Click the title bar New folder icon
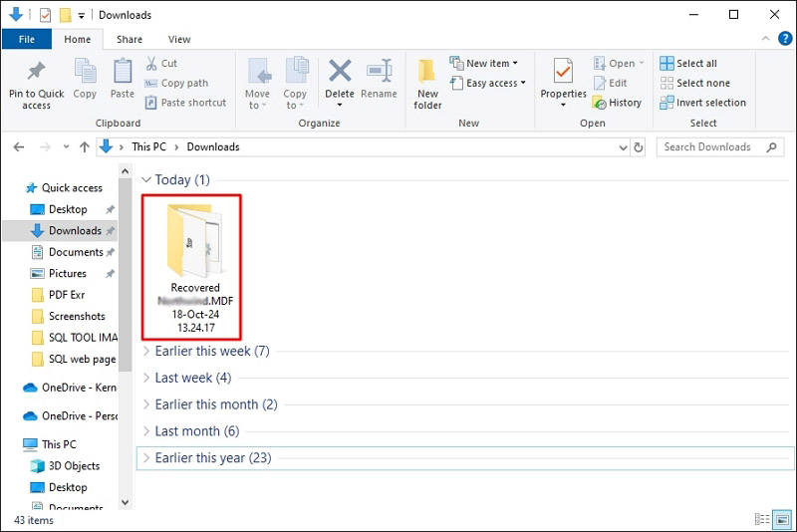Image resolution: width=797 pixels, height=532 pixels. pyautogui.click(x=65, y=15)
